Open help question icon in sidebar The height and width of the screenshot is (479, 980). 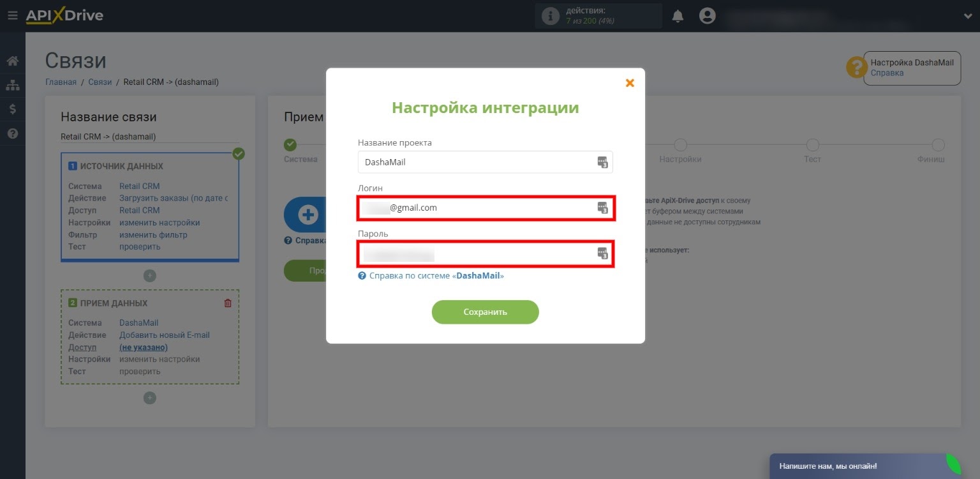coord(12,133)
